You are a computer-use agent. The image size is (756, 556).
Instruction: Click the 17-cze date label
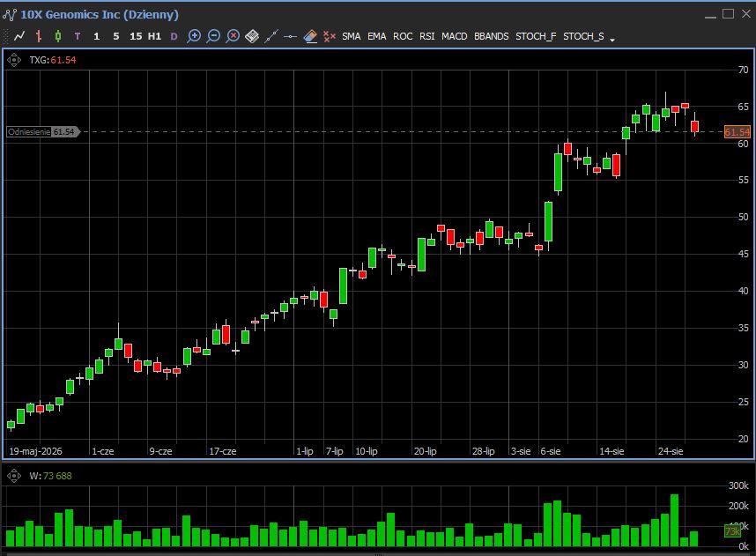(x=223, y=451)
